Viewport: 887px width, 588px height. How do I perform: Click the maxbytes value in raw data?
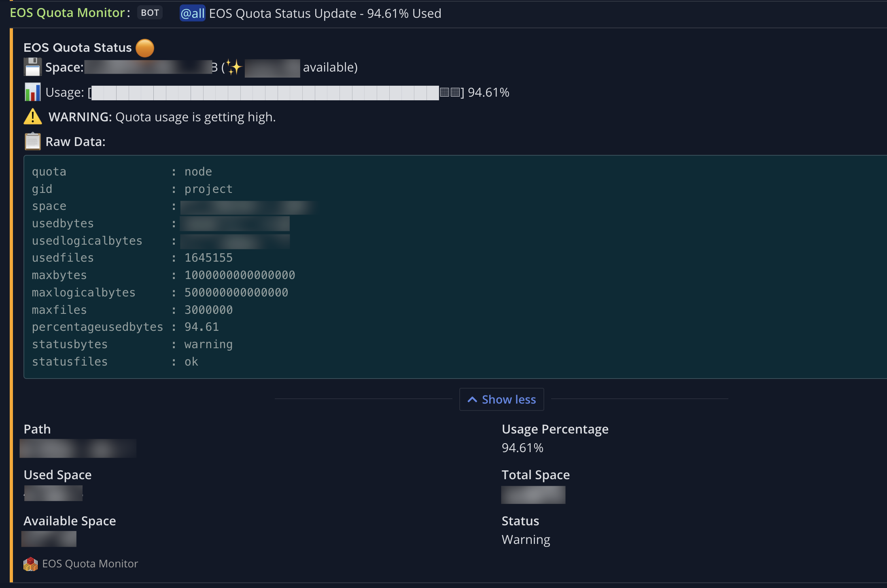click(240, 275)
